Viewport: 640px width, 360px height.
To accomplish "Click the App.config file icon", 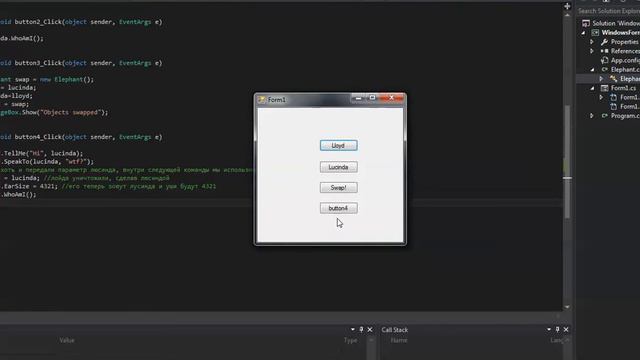I will click(x=604, y=60).
